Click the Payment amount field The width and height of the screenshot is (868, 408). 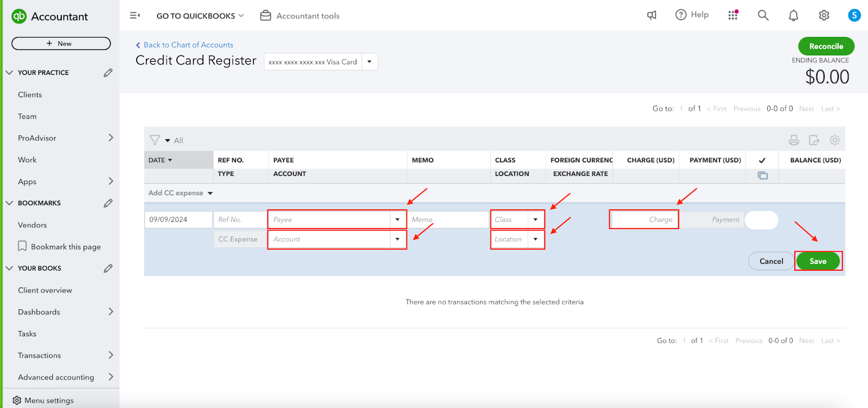click(712, 220)
